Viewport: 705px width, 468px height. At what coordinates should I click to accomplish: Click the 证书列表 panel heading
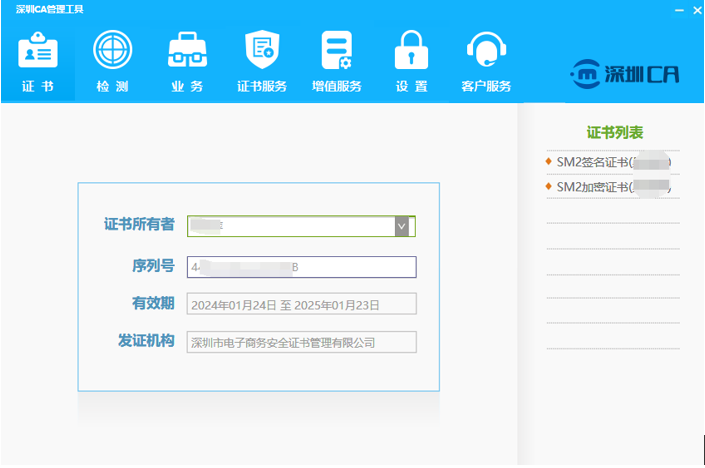(x=614, y=132)
